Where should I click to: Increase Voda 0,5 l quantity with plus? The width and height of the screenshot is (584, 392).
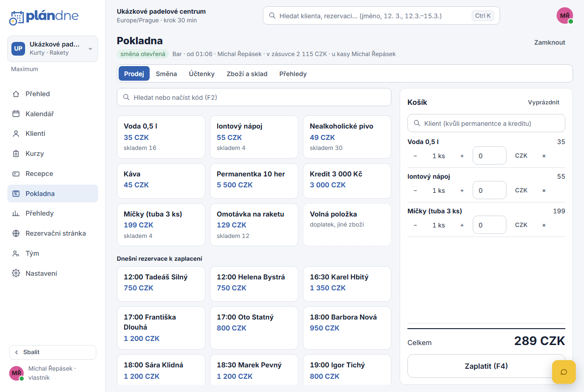[x=462, y=156]
